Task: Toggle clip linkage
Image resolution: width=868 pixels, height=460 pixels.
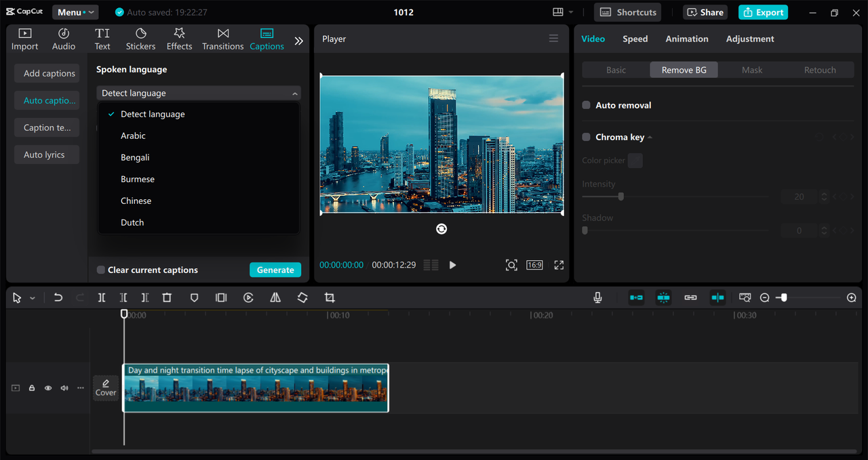Action: (690, 297)
